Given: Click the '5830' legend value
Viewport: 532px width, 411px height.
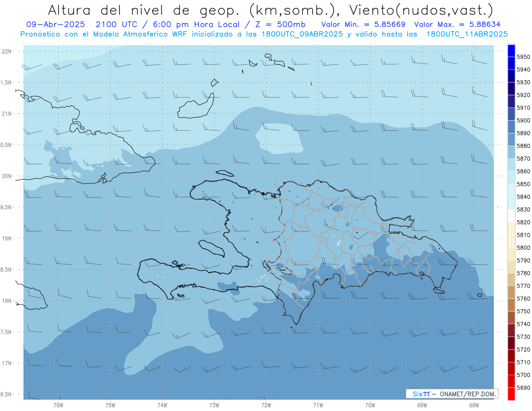Looking at the screenshot, I should click(524, 209).
